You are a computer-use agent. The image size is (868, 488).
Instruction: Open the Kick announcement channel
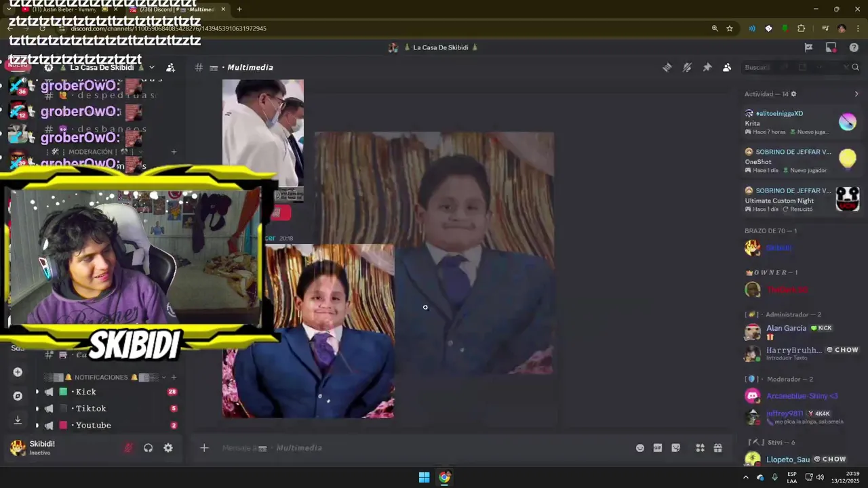click(x=85, y=392)
